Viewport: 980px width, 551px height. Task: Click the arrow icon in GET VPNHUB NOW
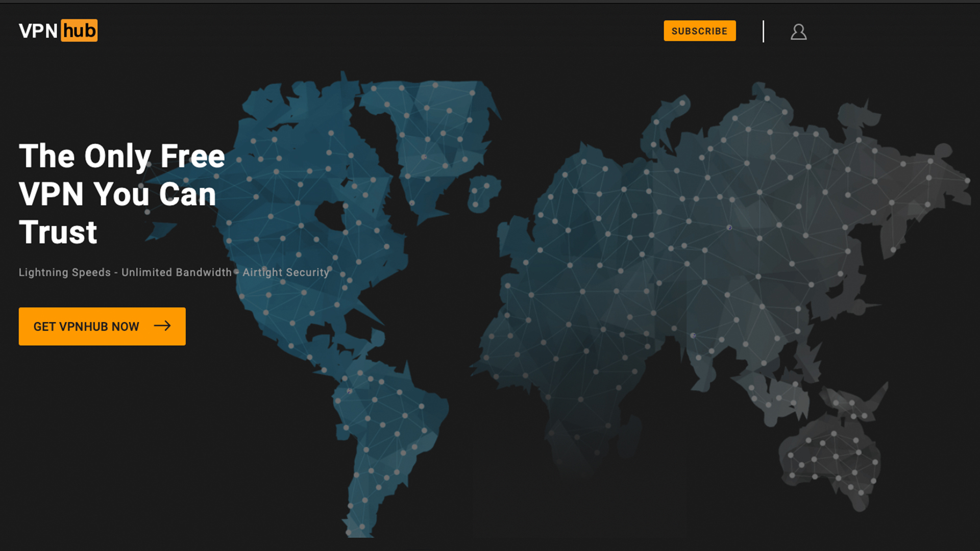(x=162, y=325)
